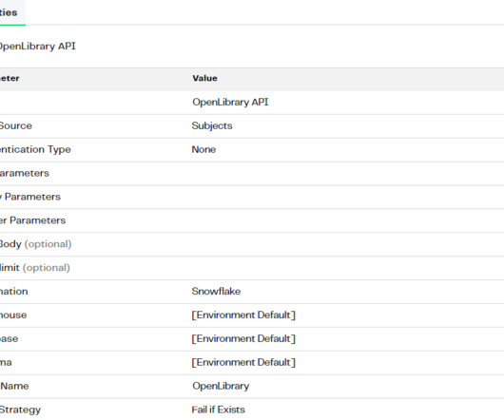The image size is (504, 420).
Task: Open the Query Parameters row
Action: (252, 197)
